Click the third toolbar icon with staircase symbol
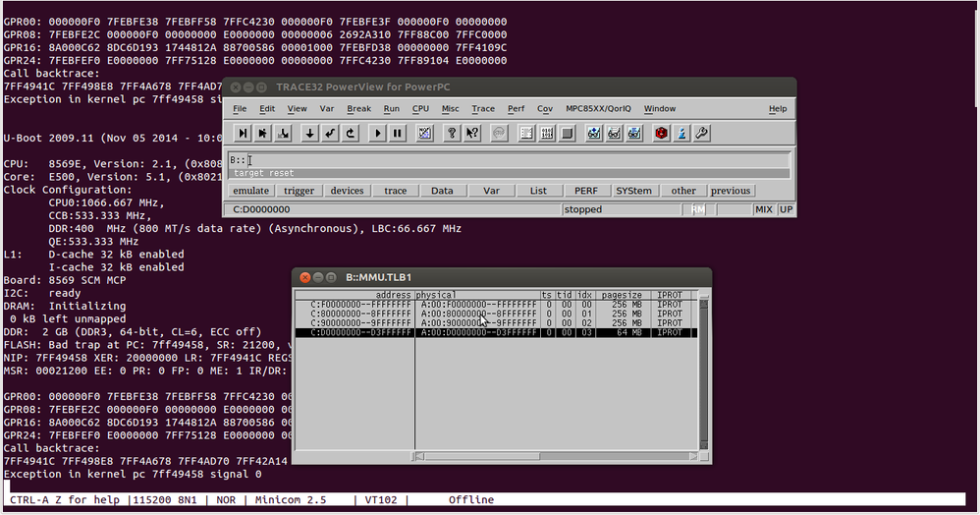This screenshot has width=980, height=515. 283,133
